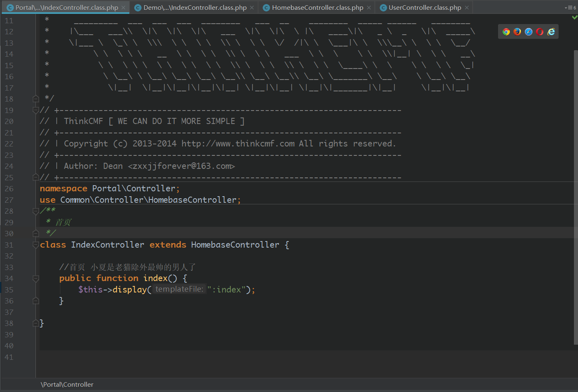Click 'Author: Dean' comment text
Screen dimensions: 578x392
coord(93,166)
